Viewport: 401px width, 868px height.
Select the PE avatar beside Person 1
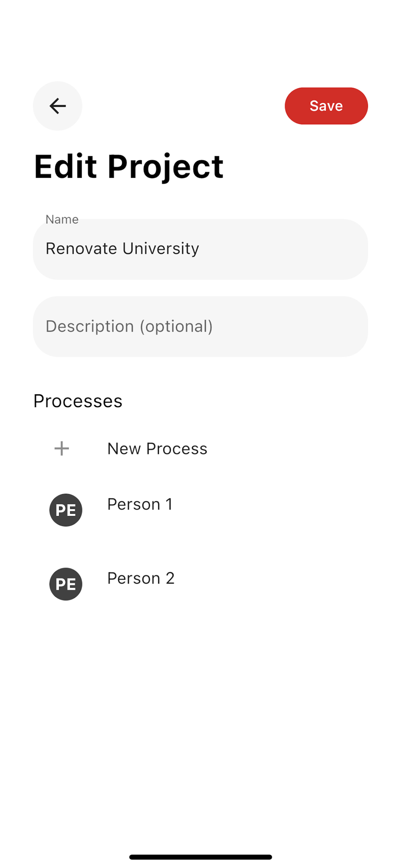coord(66,510)
